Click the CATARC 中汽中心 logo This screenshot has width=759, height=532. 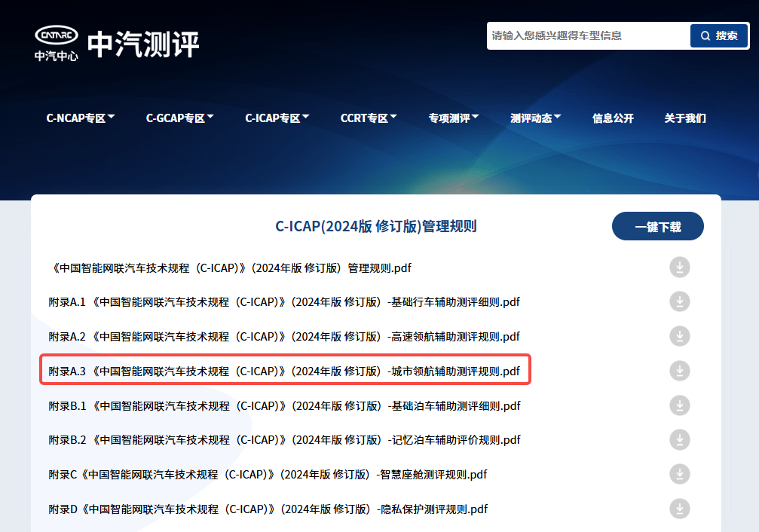(56, 44)
